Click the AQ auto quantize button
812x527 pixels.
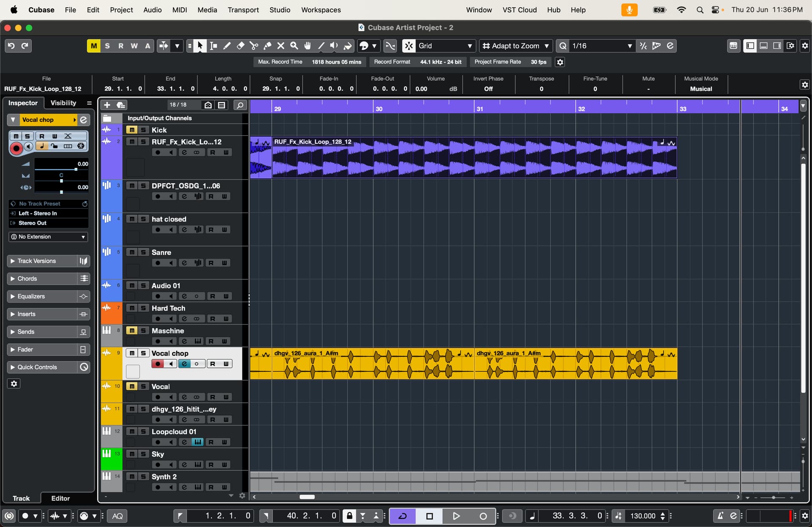118,516
